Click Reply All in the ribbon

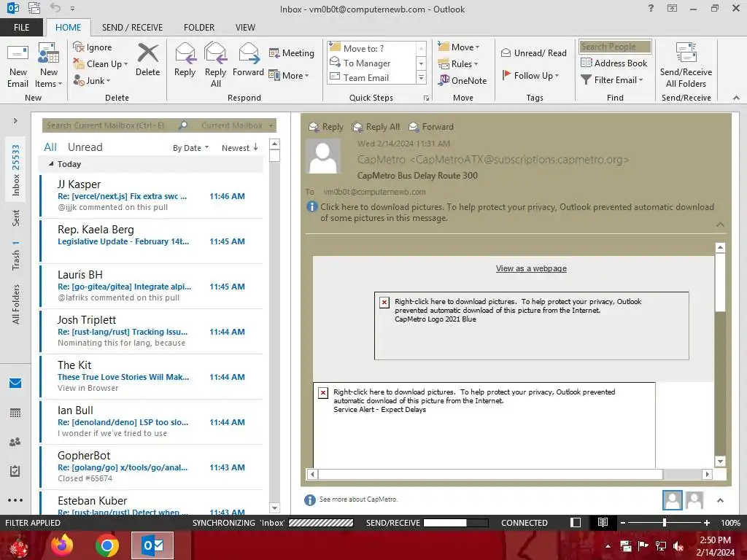(215, 65)
